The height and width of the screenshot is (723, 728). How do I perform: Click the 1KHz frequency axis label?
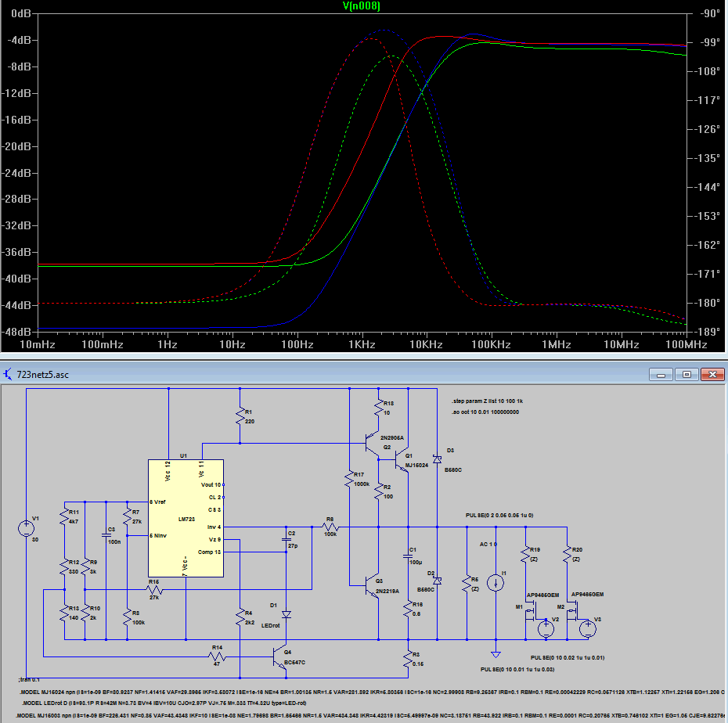[x=362, y=344]
